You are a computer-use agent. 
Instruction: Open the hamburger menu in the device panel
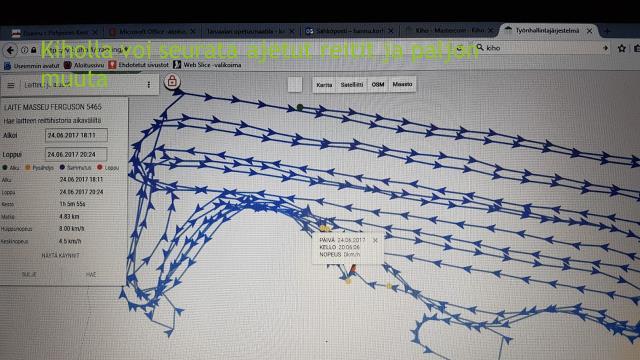click(11, 85)
